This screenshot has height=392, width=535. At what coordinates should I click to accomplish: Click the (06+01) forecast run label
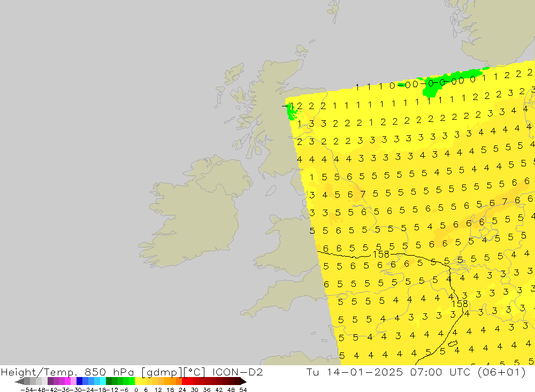(503, 372)
